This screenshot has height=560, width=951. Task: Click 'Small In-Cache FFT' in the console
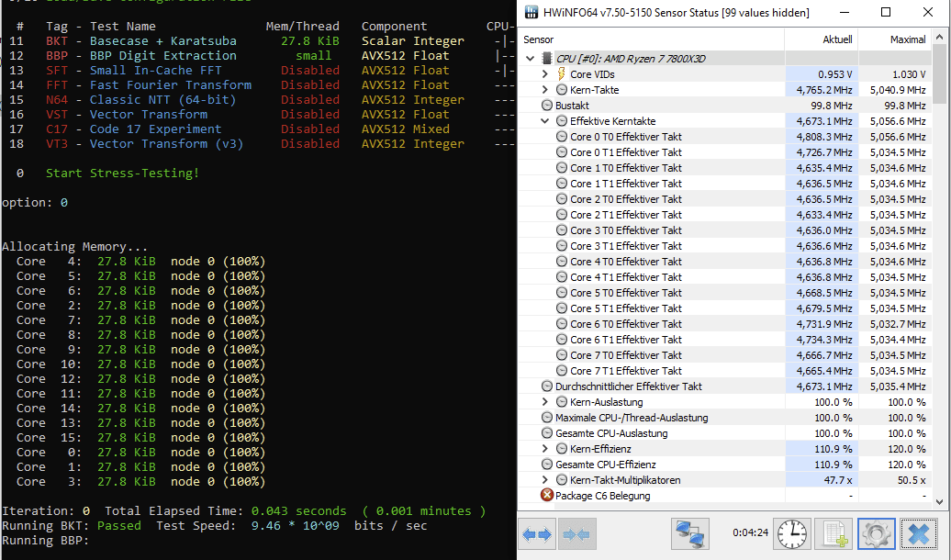156,70
